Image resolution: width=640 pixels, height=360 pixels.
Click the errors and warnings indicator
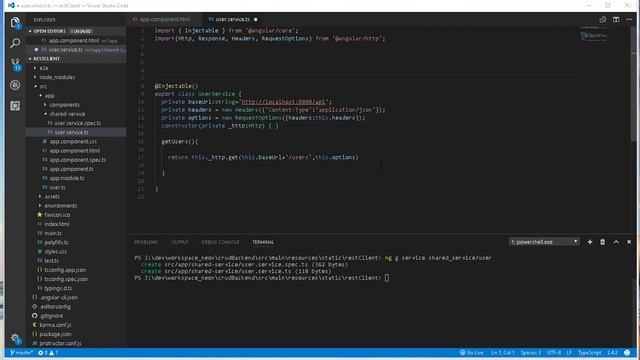[48, 353]
